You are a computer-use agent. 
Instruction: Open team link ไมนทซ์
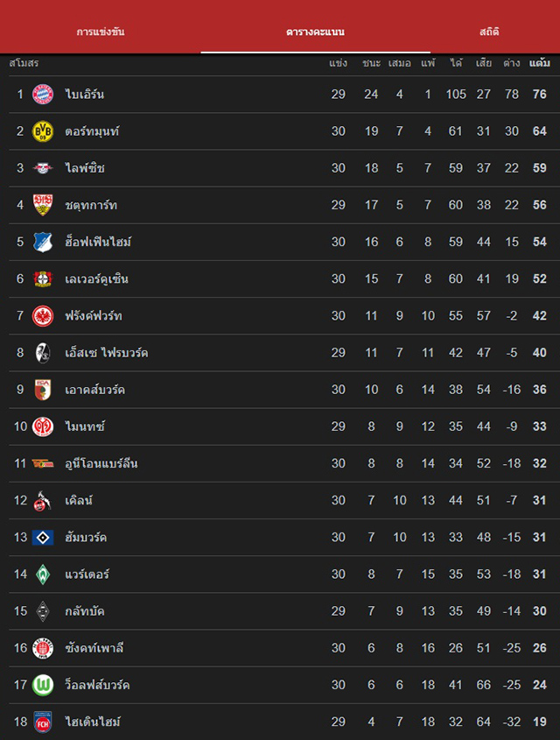85,426
